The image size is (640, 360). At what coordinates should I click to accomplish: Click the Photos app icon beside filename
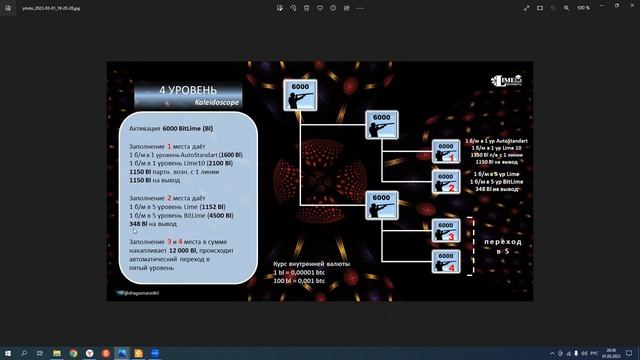[8, 8]
